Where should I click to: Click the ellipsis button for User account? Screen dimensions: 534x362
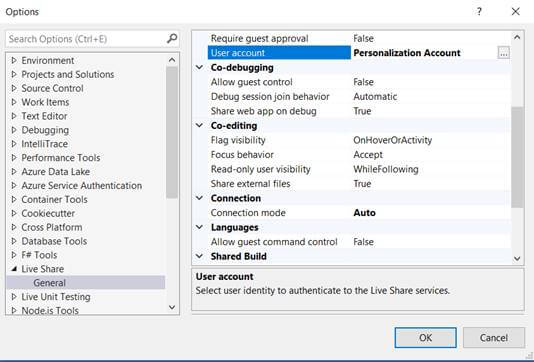(x=504, y=53)
